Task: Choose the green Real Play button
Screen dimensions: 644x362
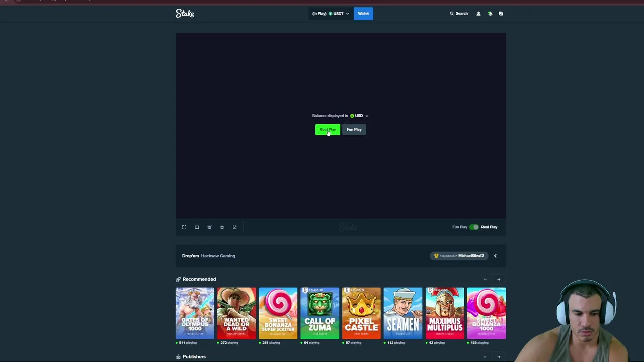Action: coord(328,129)
